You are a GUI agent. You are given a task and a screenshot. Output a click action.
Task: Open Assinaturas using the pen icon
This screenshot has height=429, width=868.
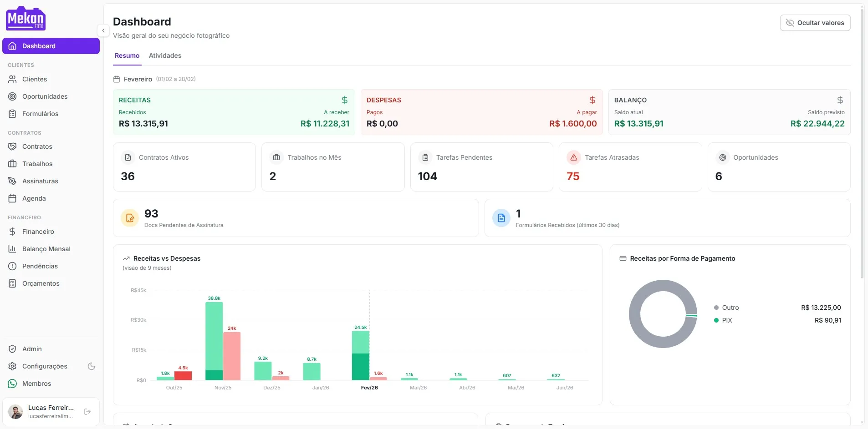[x=12, y=181]
